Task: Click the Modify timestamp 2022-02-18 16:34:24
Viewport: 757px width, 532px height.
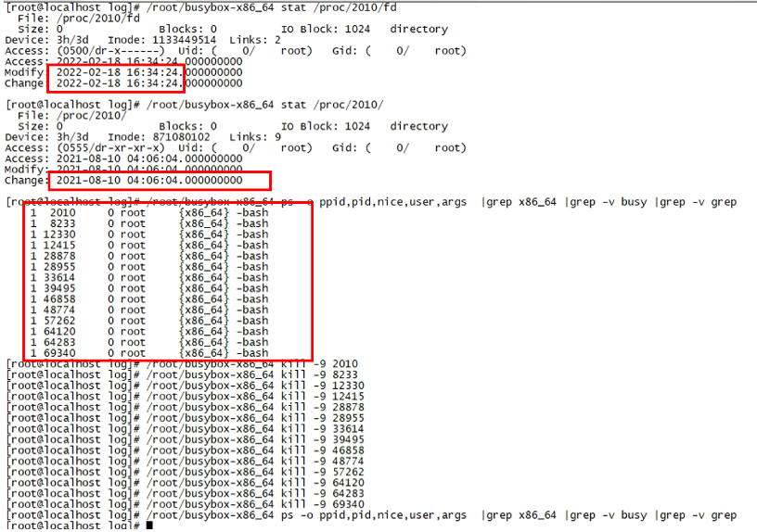Action: (x=119, y=72)
